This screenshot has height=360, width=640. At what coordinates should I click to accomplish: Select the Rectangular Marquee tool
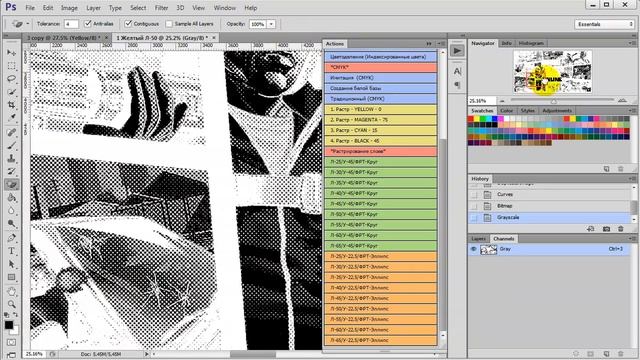[11, 66]
